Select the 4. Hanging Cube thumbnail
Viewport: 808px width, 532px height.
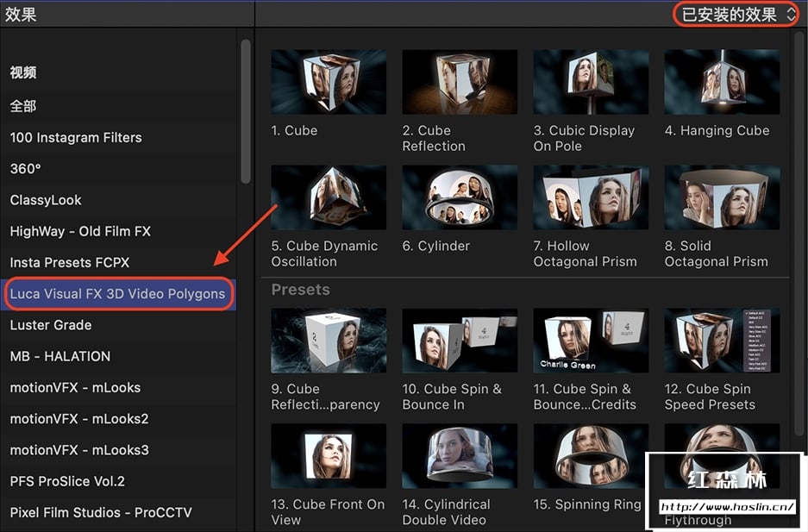pos(722,82)
